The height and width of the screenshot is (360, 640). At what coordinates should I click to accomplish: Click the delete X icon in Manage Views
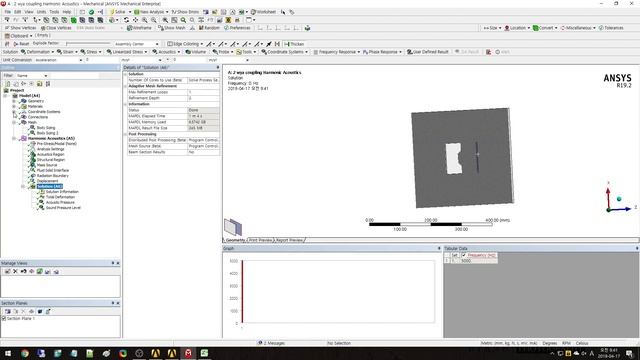(16, 271)
